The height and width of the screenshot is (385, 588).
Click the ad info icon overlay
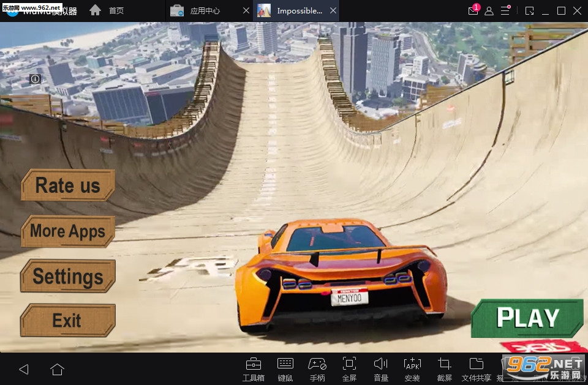pyautogui.click(x=35, y=79)
